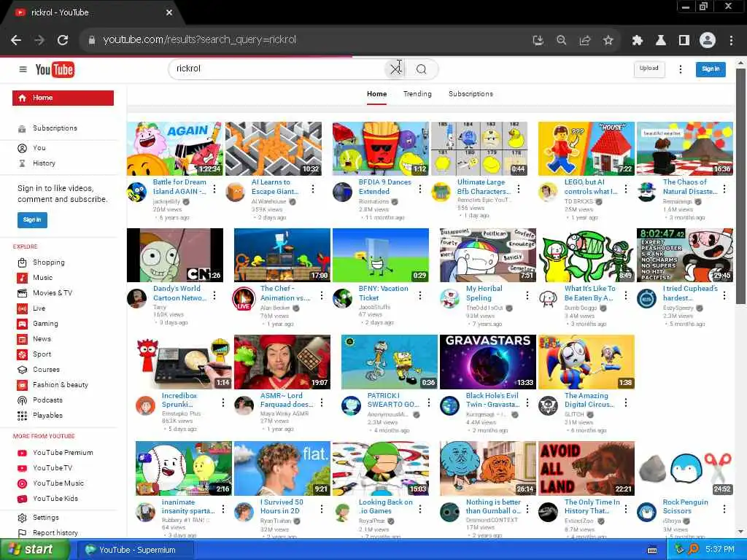Open 'The Amazing Digital Circus' video title
This screenshot has width=747, height=560.
[589, 400]
